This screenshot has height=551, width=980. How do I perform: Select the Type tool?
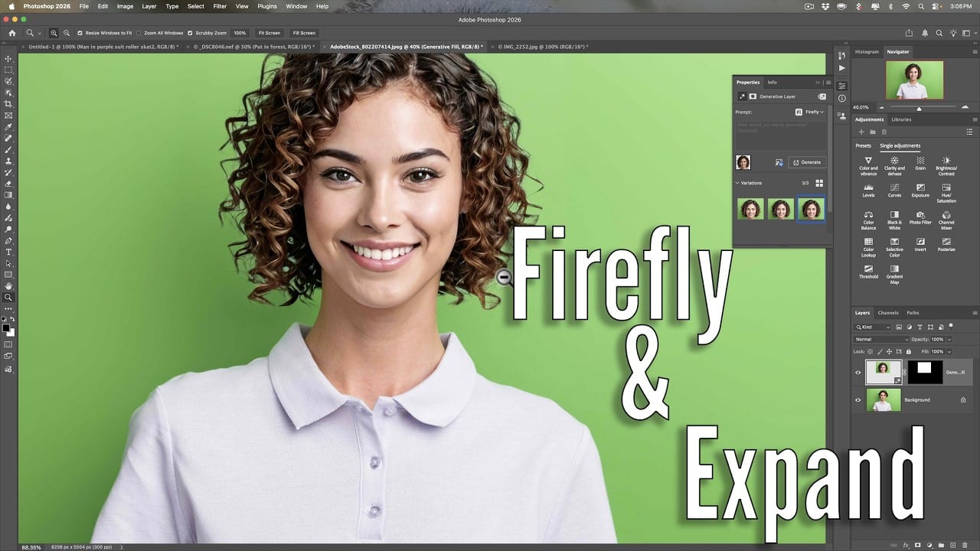[8, 253]
